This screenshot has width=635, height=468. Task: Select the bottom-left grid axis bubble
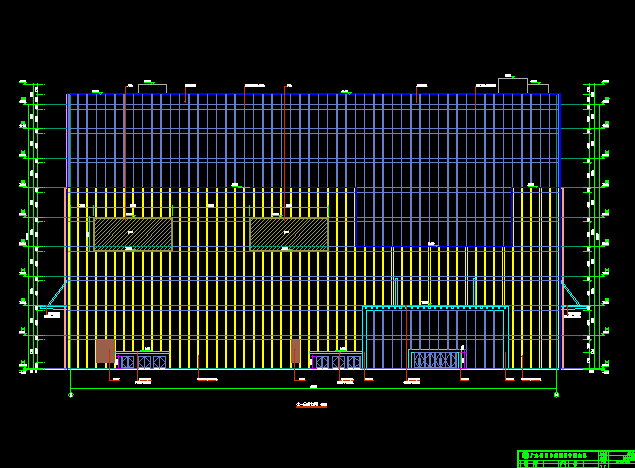tap(70, 395)
